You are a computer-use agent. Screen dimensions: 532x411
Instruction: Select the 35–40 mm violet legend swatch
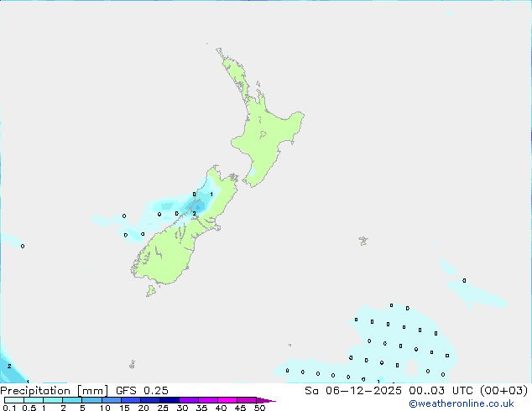tap(208, 400)
